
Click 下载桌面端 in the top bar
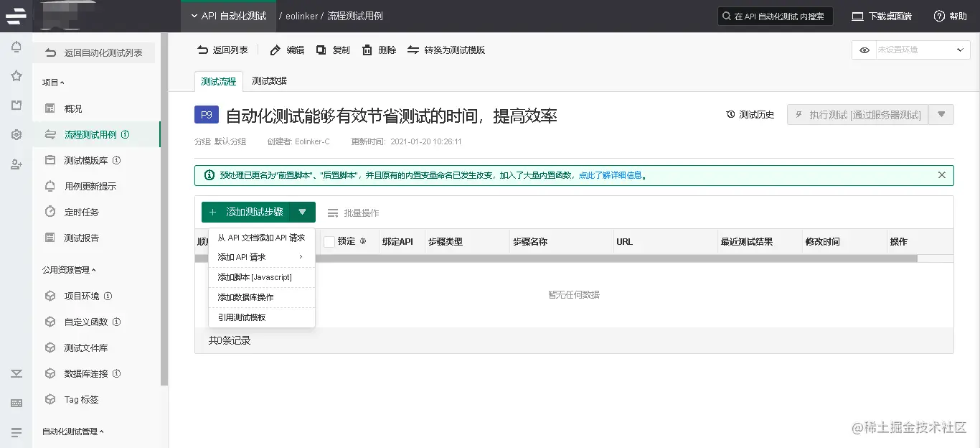tap(882, 16)
